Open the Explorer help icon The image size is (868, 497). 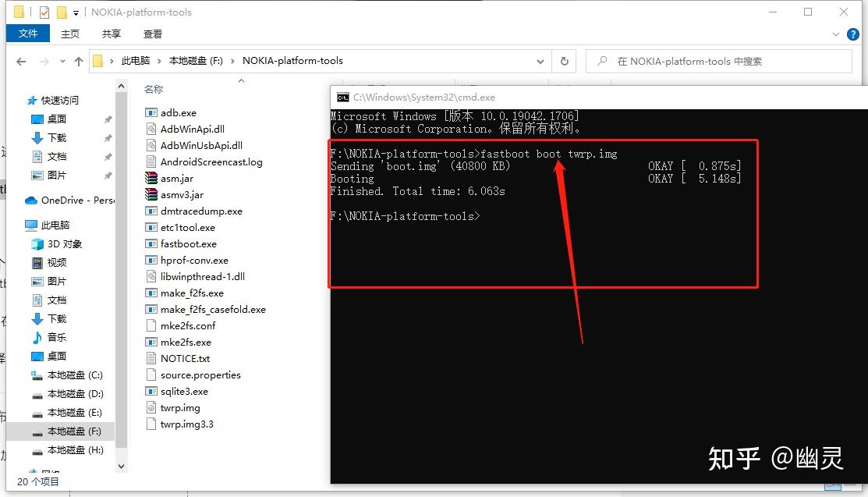point(852,34)
